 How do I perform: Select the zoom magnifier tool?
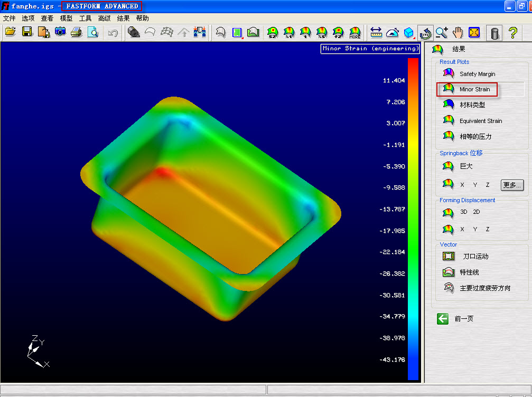(x=442, y=33)
